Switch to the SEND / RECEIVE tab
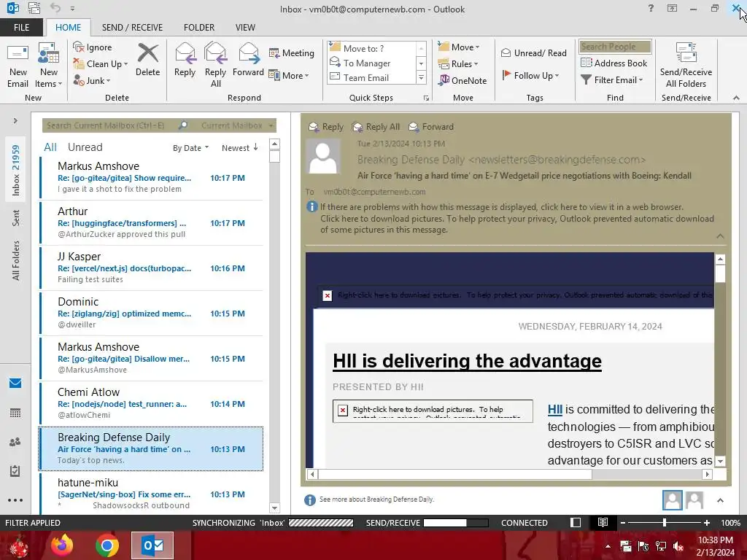 132,28
